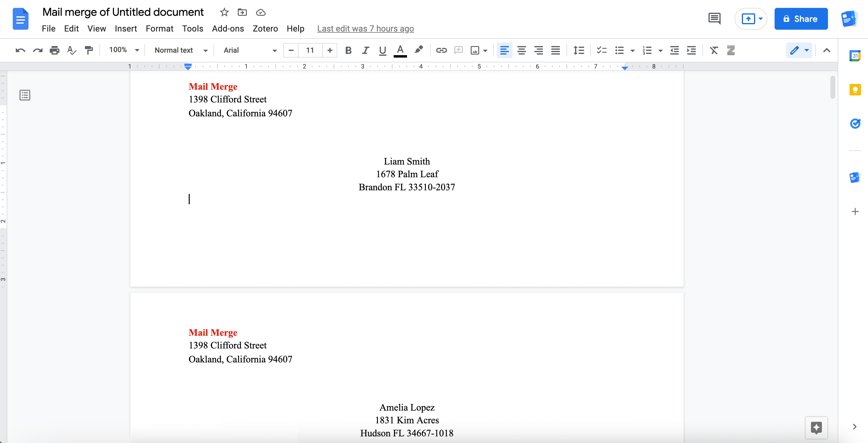Click the Underline formatting icon
This screenshot has width=868, height=443.
point(382,50)
